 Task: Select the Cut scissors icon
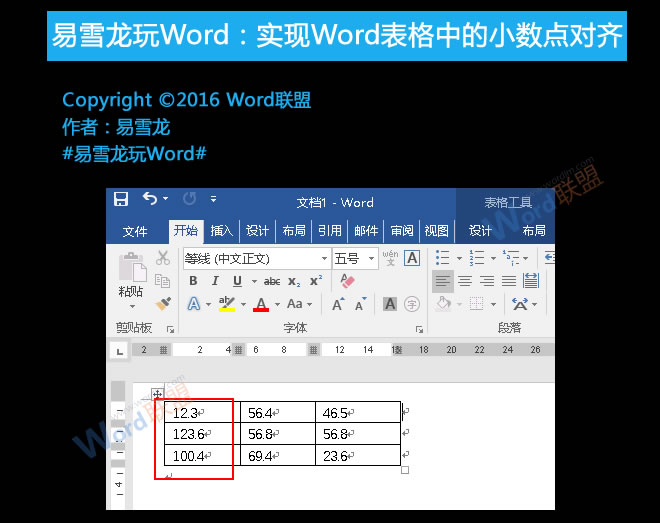[163, 258]
